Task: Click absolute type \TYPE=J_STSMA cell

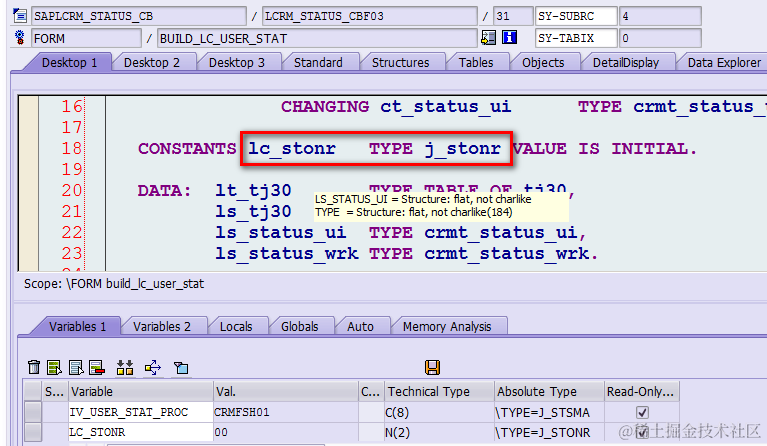Action: click(x=549, y=412)
